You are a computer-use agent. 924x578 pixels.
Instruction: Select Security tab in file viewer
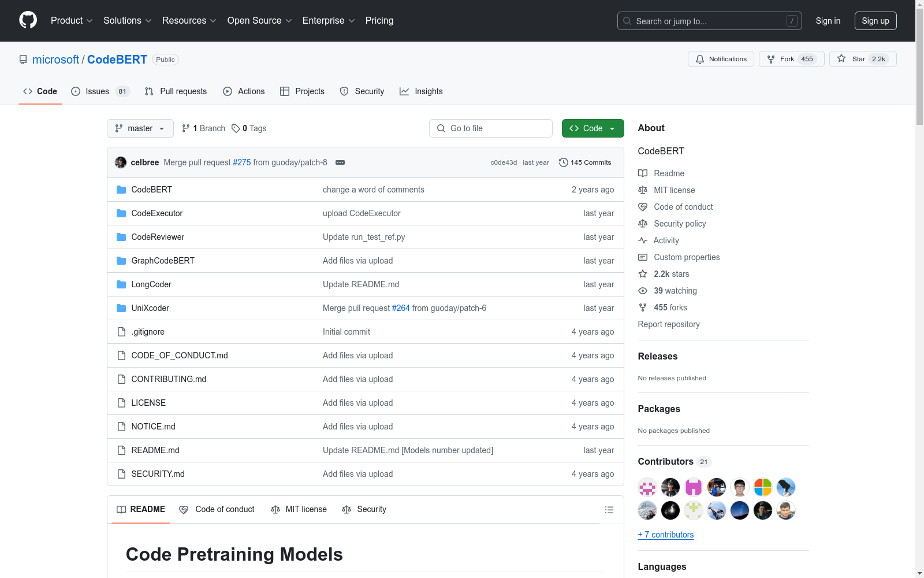tap(364, 509)
